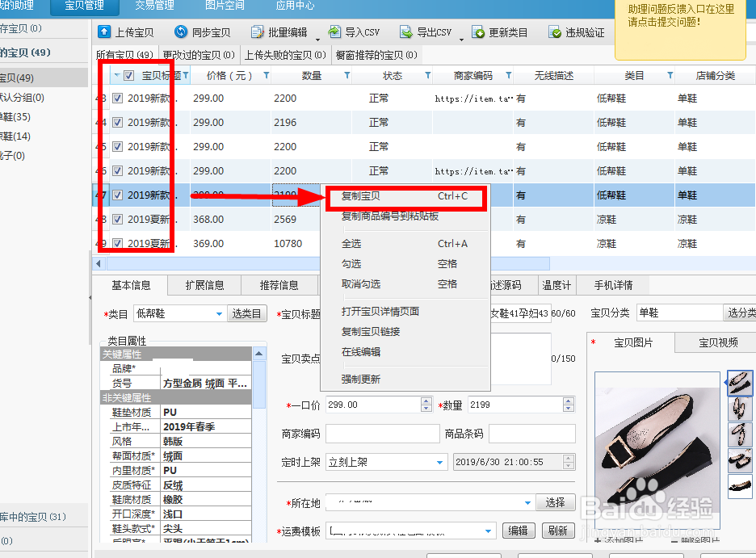Screen dimensions: 756x558
Task: Open the 类目 低帮鞋 combo box
Action: coord(180,313)
